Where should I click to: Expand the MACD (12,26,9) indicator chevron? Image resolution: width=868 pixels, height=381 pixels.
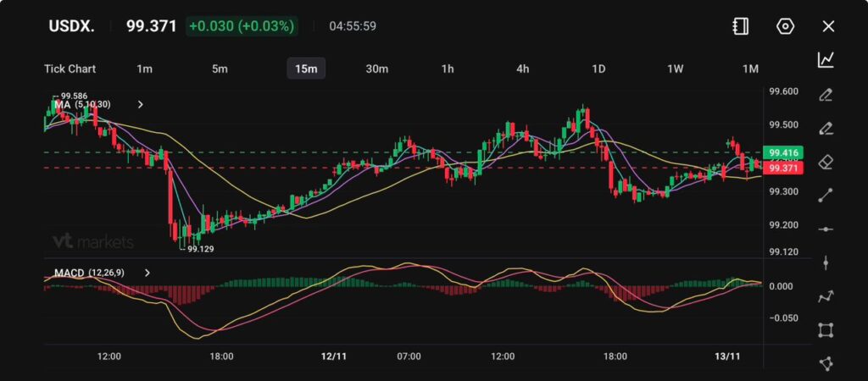pyautogui.click(x=147, y=273)
